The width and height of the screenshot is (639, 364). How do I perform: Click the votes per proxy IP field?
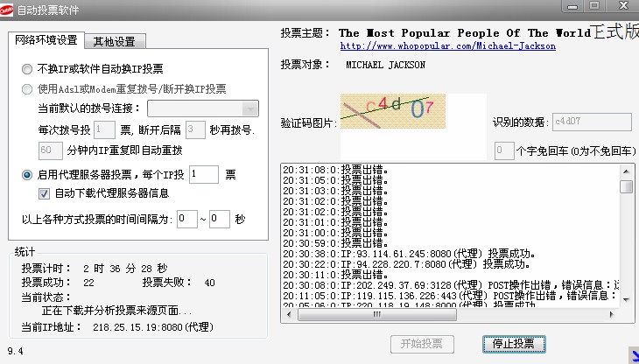click(x=204, y=175)
